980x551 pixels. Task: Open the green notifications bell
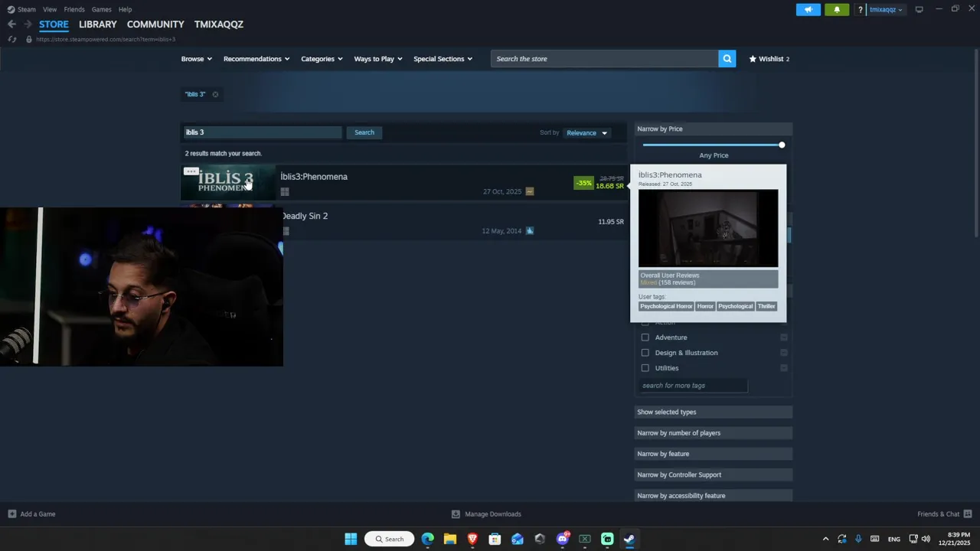click(x=837, y=9)
